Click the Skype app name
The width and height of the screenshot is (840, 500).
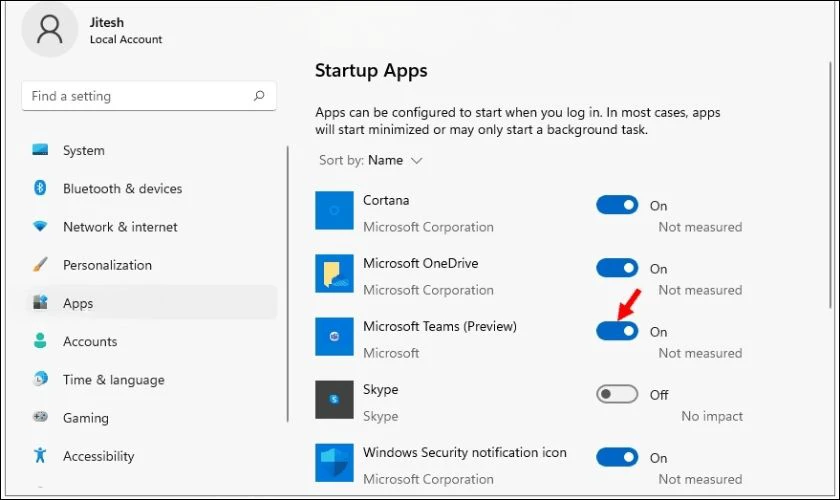tap(380, 390)
